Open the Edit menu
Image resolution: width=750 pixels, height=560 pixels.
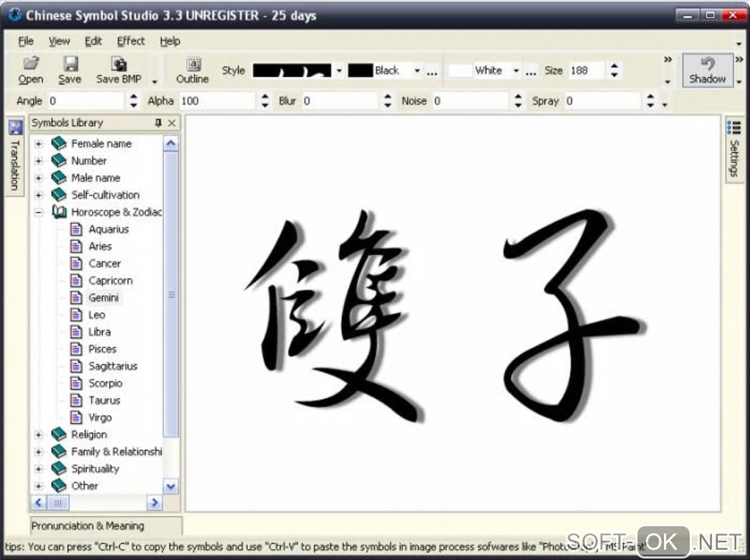tap(93, 41)
